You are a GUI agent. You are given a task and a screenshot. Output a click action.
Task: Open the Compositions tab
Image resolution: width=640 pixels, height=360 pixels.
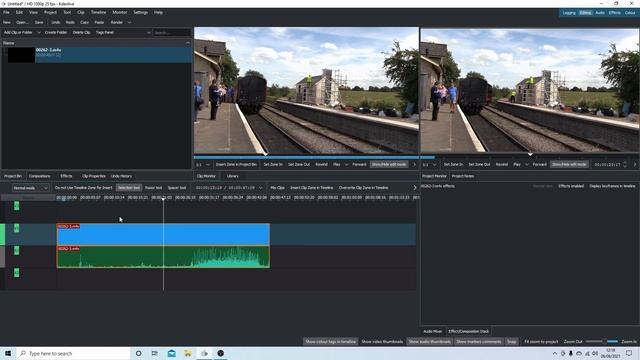[40, 176]
